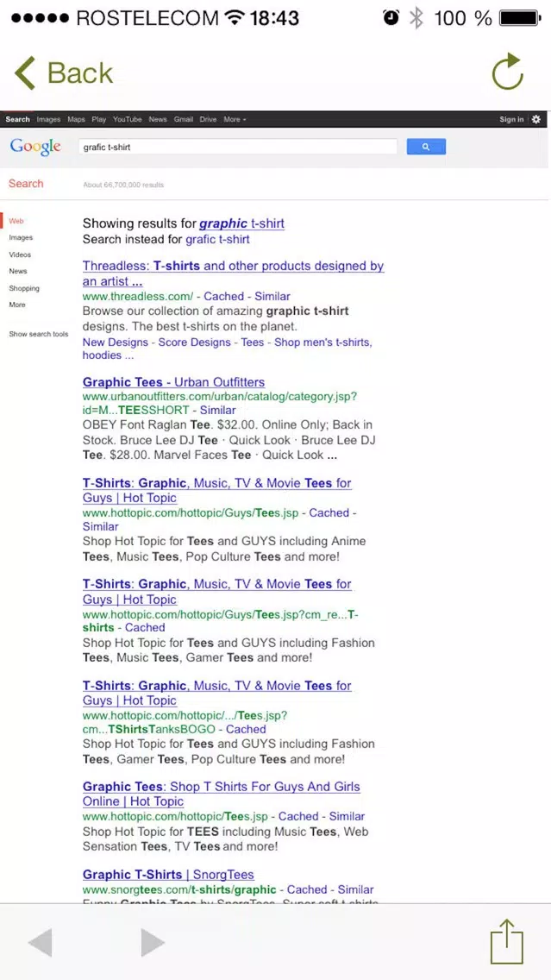Viewport: 551px width, 980px height.
Task: Open the share icon in bottom toolbar
Action: 507,941
